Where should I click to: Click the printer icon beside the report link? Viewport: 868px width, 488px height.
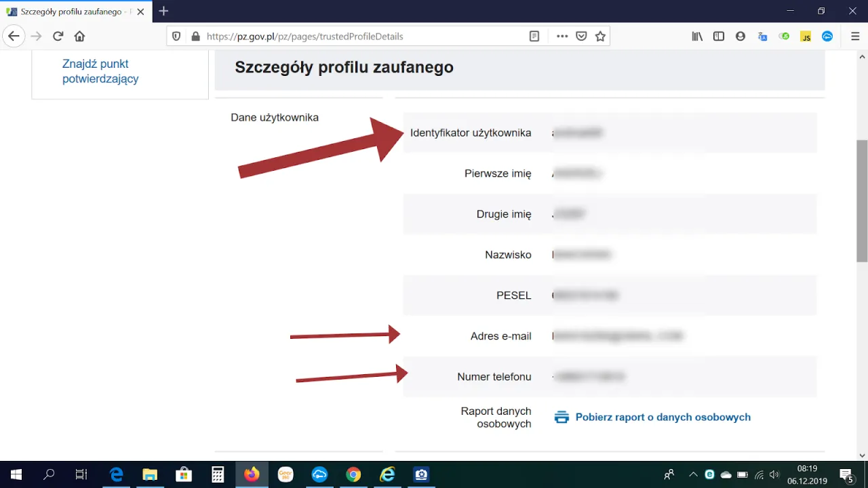561,417
